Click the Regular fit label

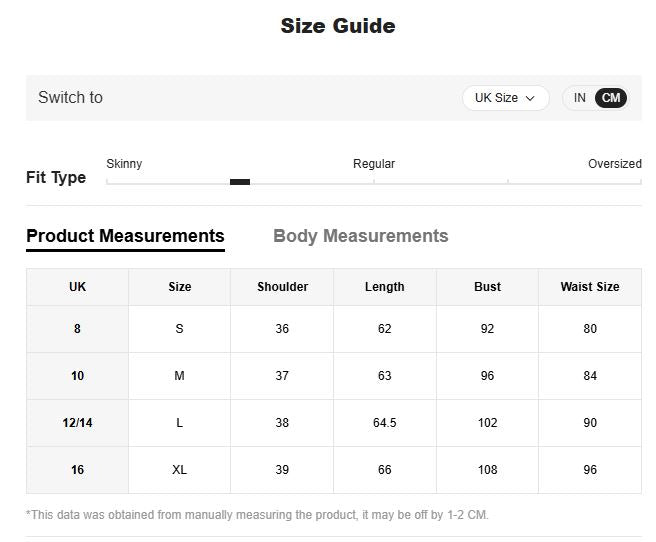374,164
